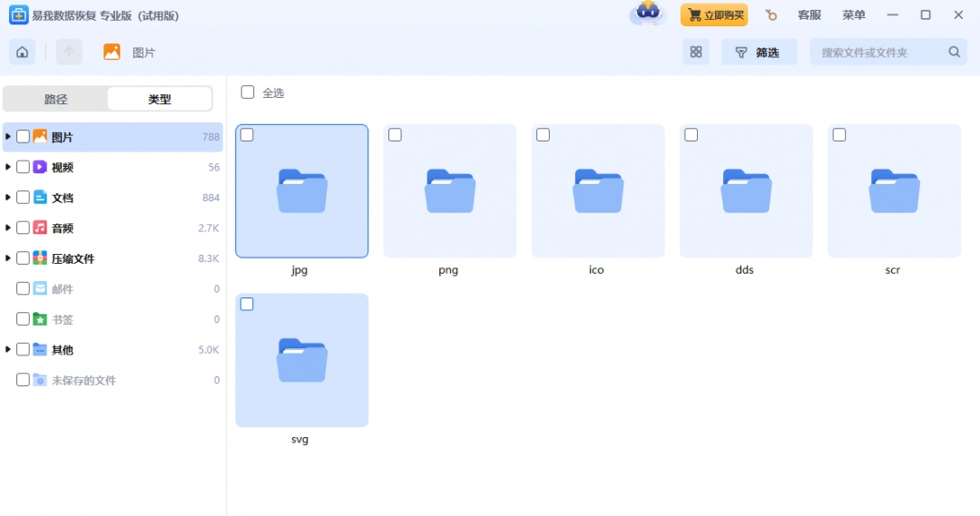The image size is (980, 516).
Task: Open 客服 customer service
Action: click(x=809, y=15)
